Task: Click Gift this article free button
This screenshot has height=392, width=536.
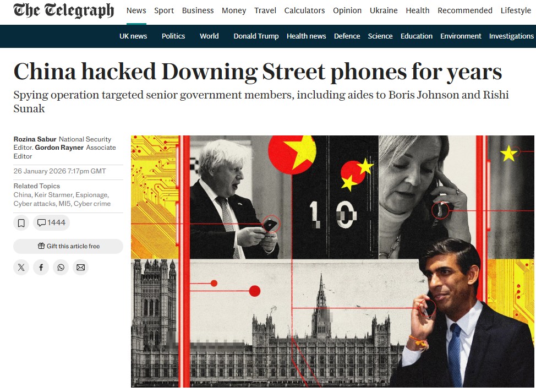Action: [x=68, y=246]
